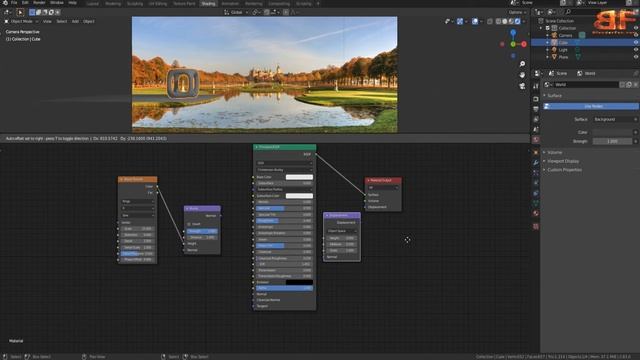Image resolution: width=640 pixels, height=360 pixels.
Task: Toggle pin in properties editor header
Action: pyautogui.click(x=636, y=73)
